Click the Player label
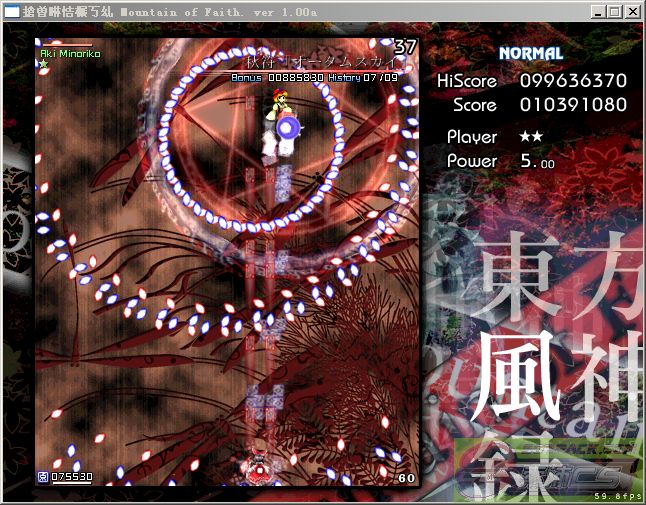This screenshot has width=646, height=505. 472,137
